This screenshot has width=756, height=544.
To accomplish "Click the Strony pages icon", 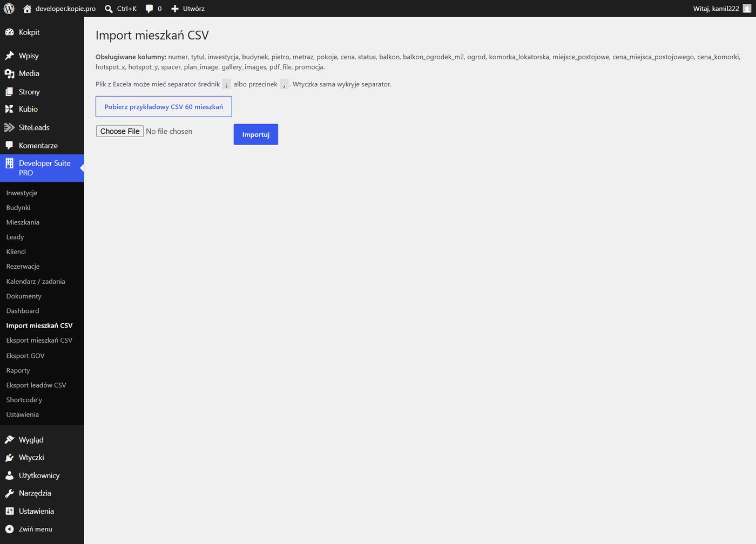I will [x=9, y=92].
